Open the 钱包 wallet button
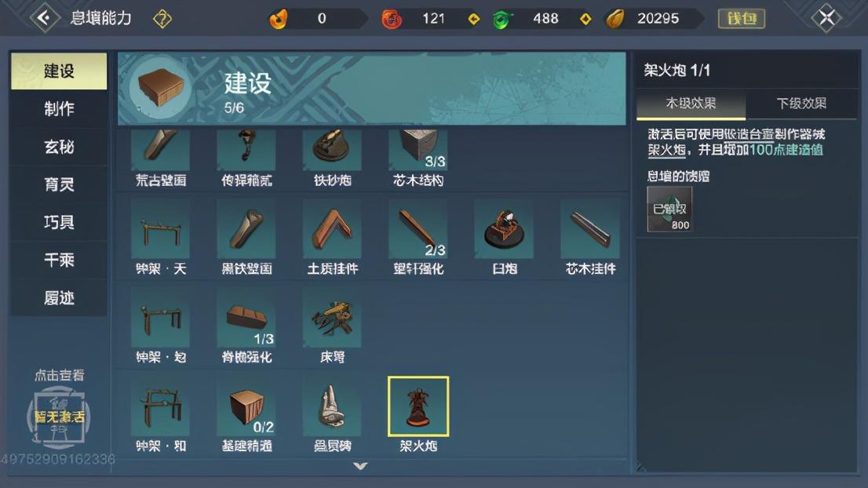The image size is (868, 488). [742, 19]
